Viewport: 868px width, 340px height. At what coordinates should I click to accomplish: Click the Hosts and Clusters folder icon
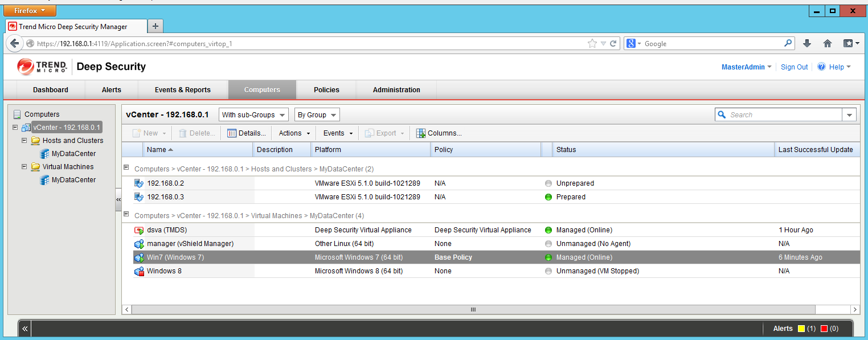(35, 141)
